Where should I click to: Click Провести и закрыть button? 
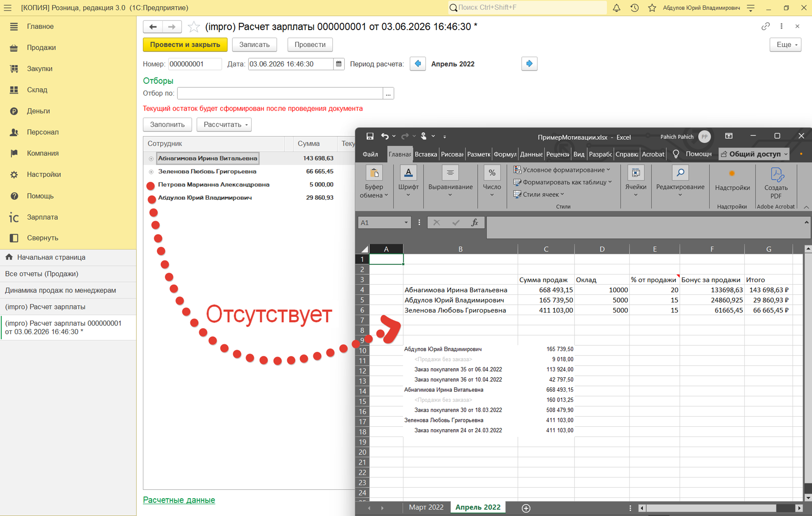(185, 44)
